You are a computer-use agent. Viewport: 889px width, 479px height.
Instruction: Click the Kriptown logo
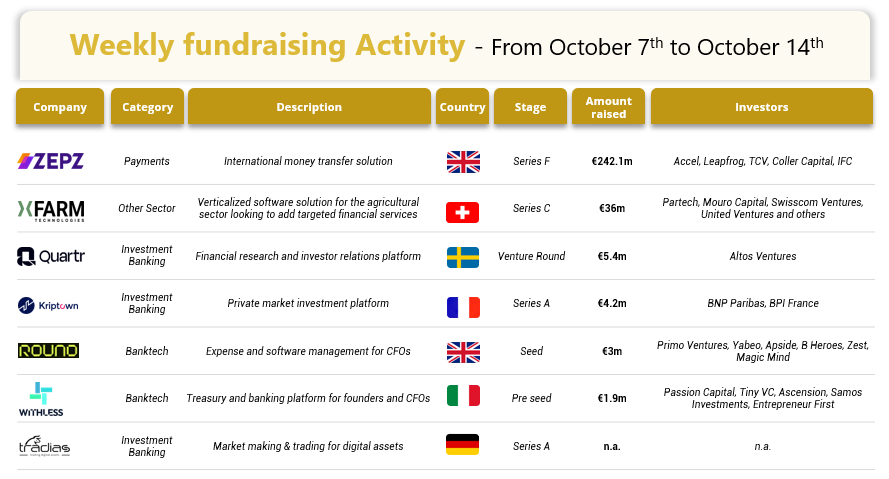(48, 306)
